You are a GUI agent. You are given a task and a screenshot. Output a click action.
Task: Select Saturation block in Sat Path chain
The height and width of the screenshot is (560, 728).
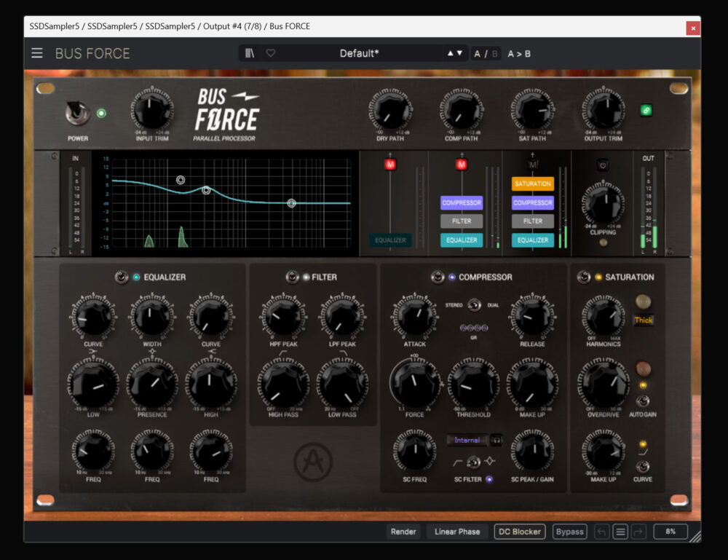point(533,184)
